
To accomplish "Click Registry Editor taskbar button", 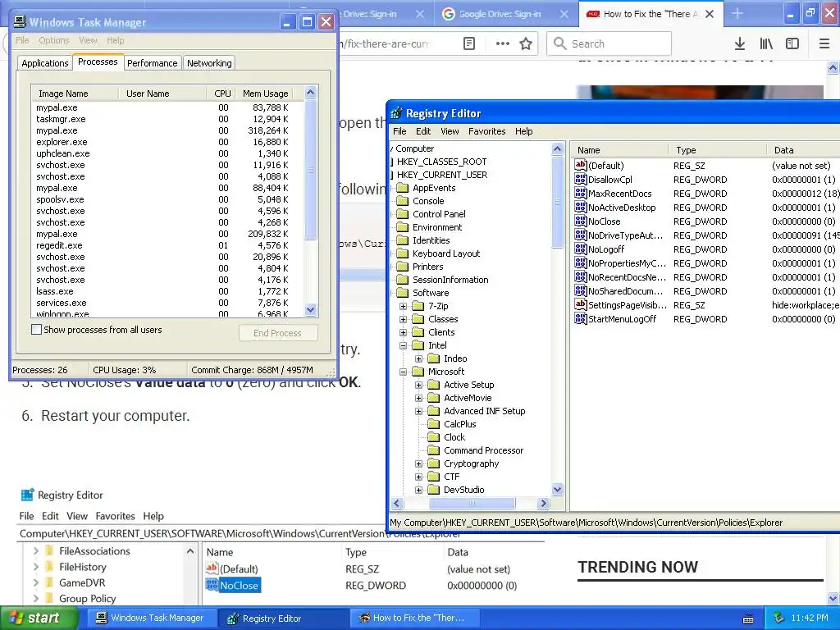I will click(x=283, y=619).
